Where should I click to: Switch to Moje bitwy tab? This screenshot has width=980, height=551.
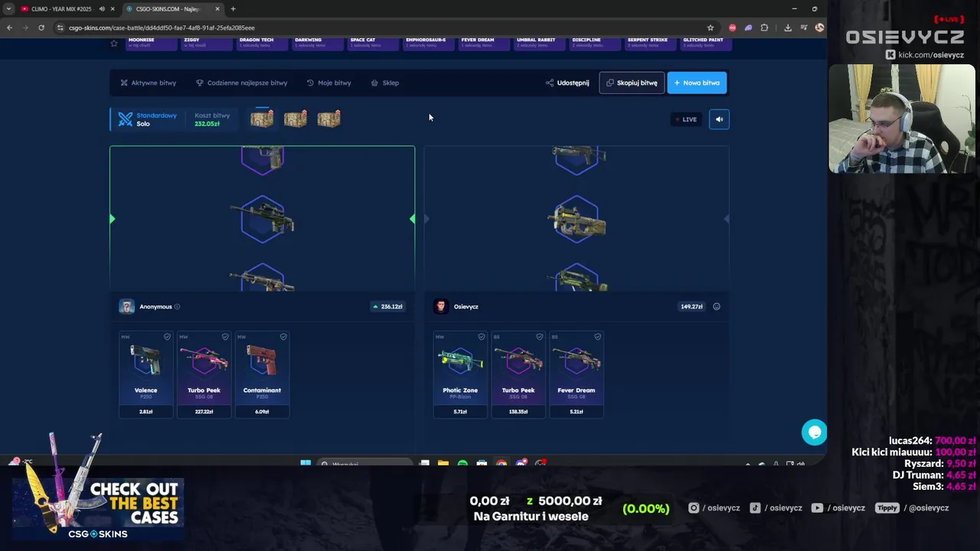click(328, 83)
